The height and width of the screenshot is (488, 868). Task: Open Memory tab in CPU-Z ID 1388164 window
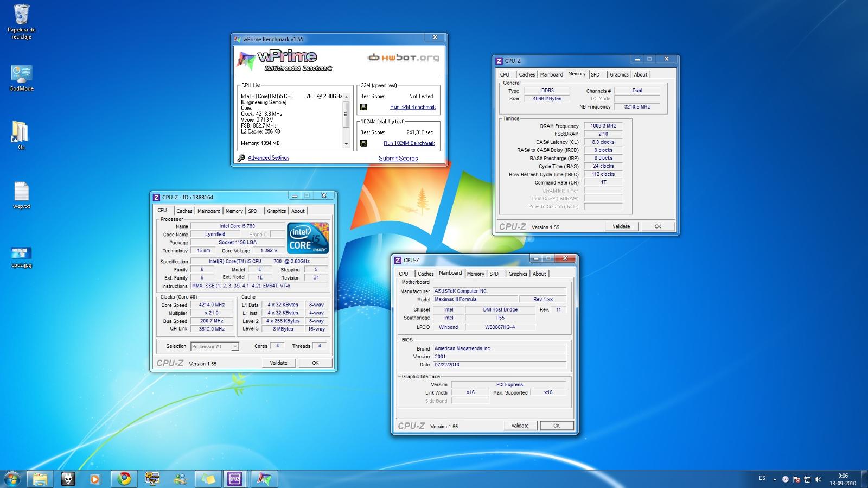[x=234, y=211]
